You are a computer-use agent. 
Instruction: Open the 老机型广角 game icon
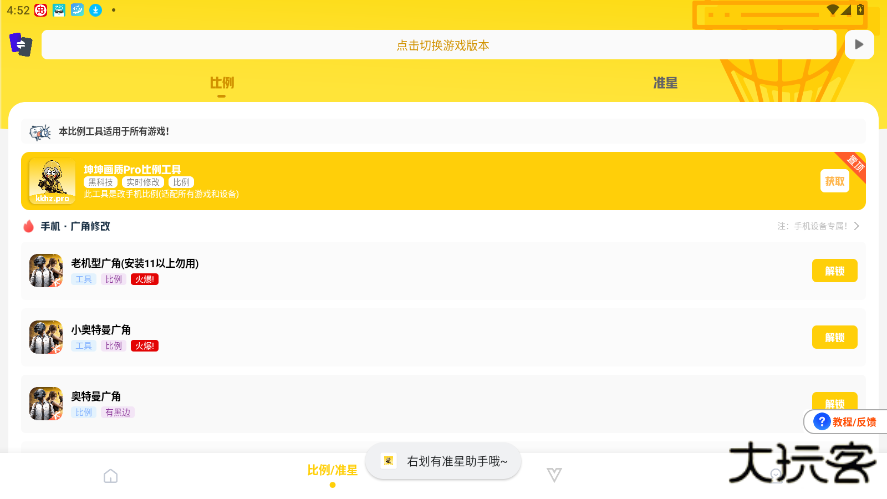coord(46,270)
